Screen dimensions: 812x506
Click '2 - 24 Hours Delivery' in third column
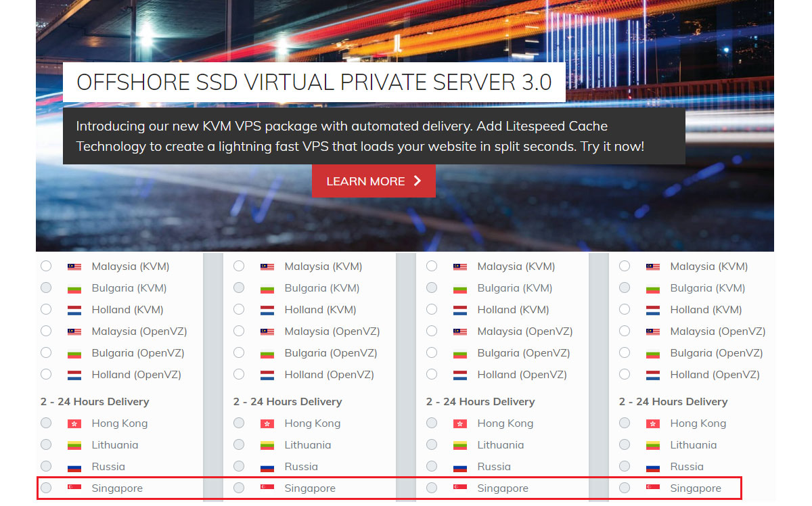pos(480,402)
